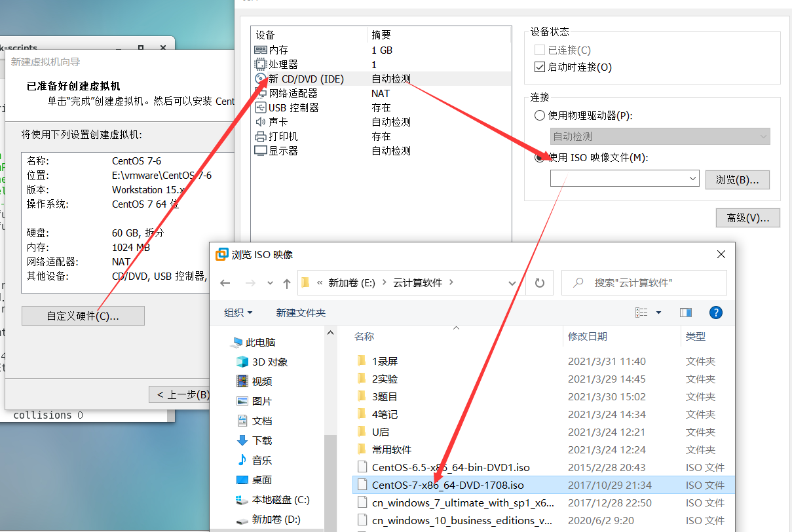Select the 处理器 processor device icon
This screenshot has width=792, height=532.
tap(260, 64)
